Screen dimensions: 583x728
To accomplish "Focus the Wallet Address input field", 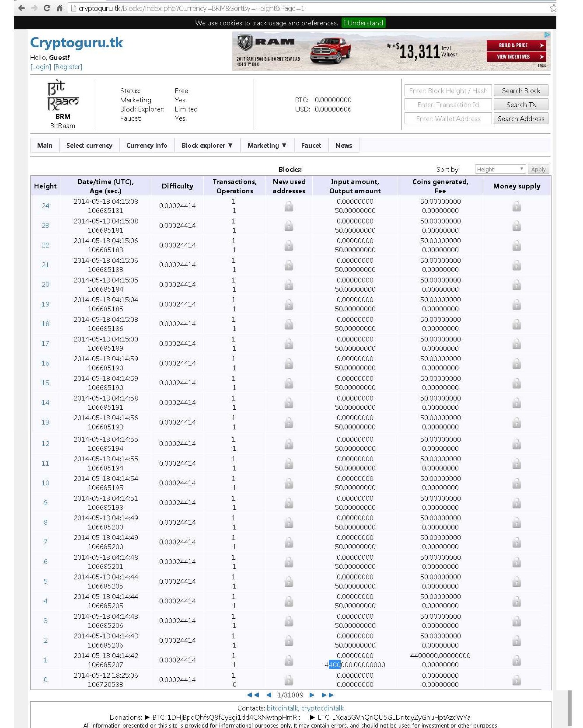I will click(x=448, y=118).
